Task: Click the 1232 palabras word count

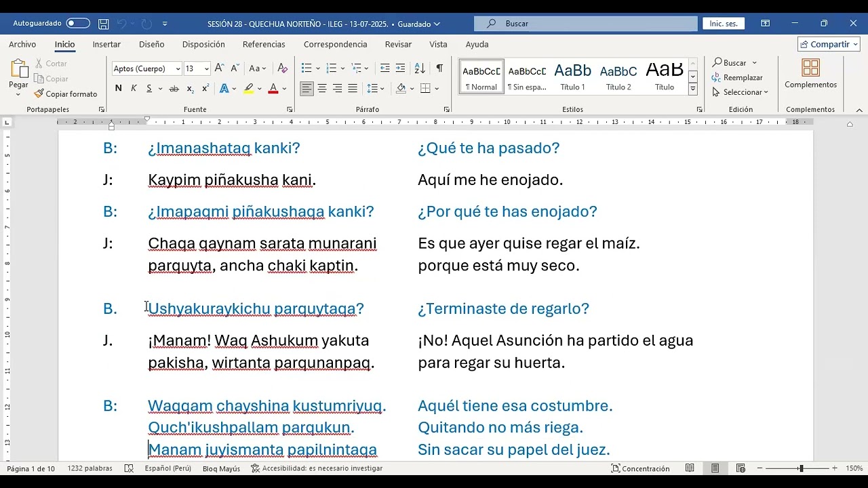Action: 90,468
